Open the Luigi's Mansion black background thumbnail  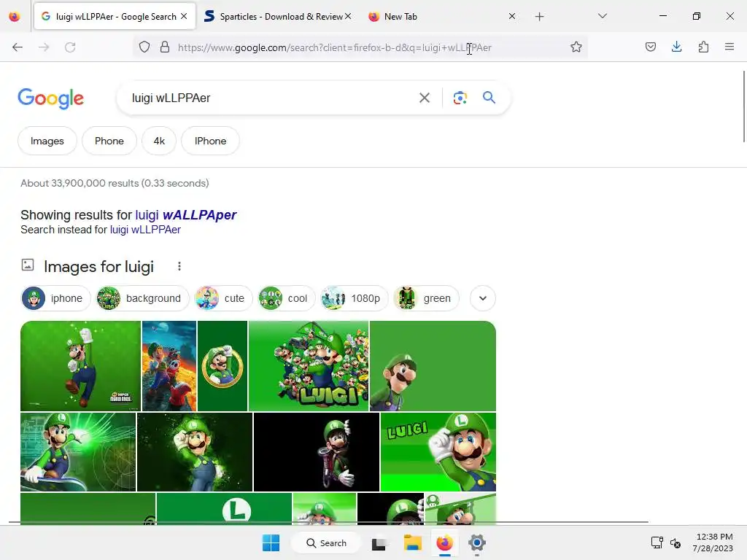tap(317, 452)
